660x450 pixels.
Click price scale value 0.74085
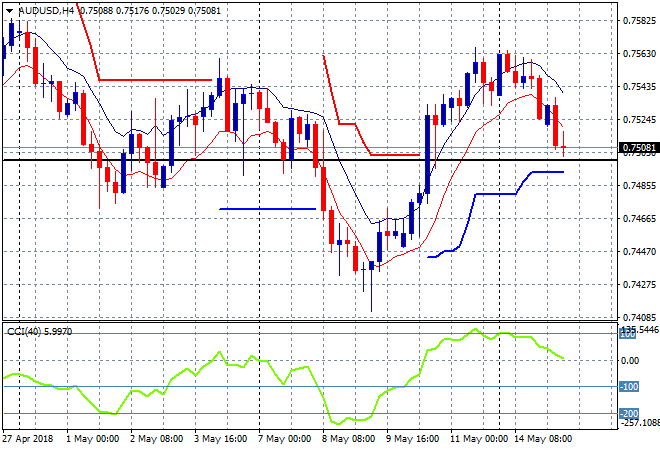click(639, 317)
